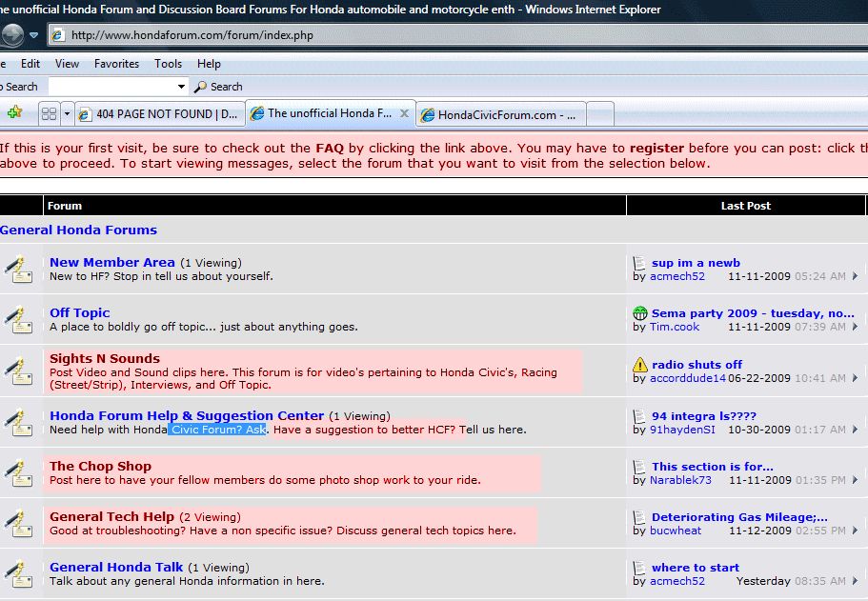
Task: Switch to the 404 PAGE NOT FOUND tab
Action: tap(160, 114)
